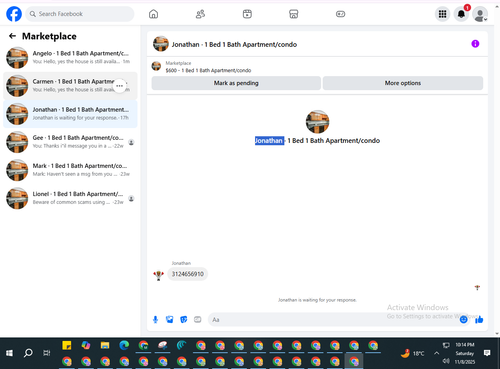This screenshot has width=500, height=369.
Task: Click More options
Action: point(403,83)
